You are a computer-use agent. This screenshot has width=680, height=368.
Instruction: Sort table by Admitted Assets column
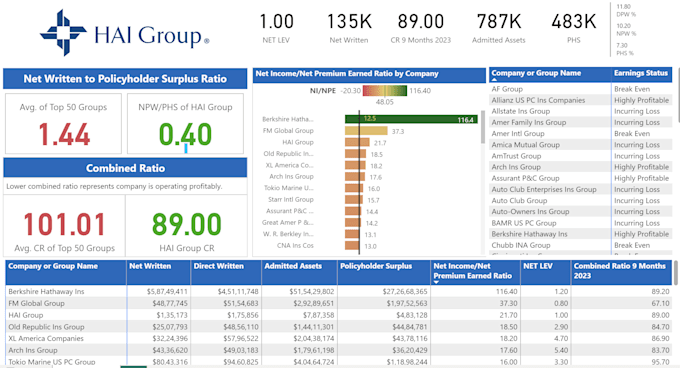coord(293,266)
